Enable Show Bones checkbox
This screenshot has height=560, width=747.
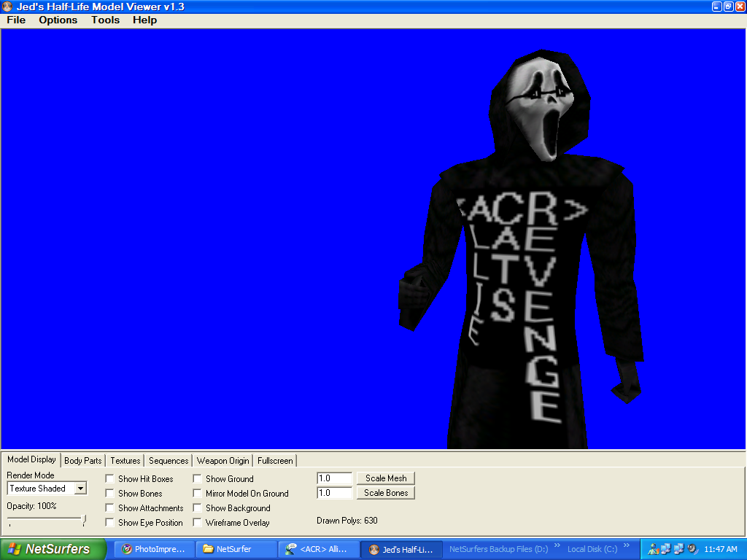pyautogui.click(x=109, y=494)
